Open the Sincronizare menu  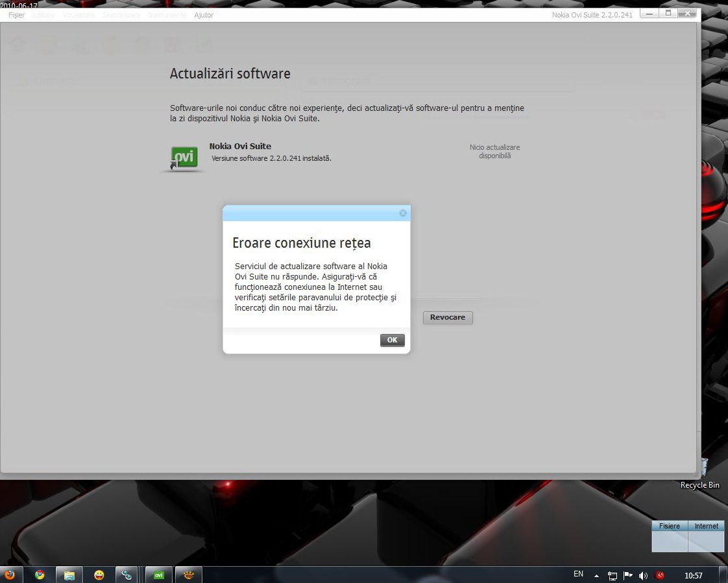121,15
